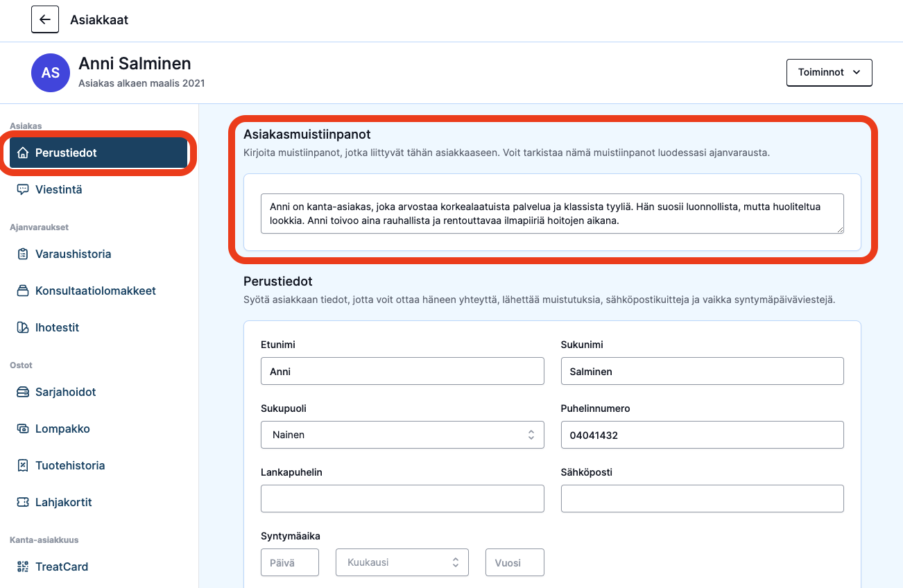The image size is (903, 588).
Task: Open the Kuukausi birth month dropdown
Action: (x=402, y=562)
